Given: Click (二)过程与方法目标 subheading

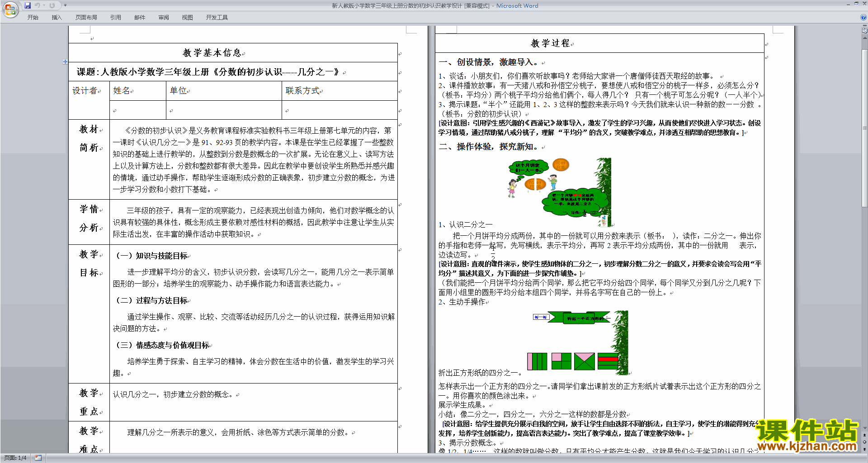Looking at the screenshot, I should 151,300.
